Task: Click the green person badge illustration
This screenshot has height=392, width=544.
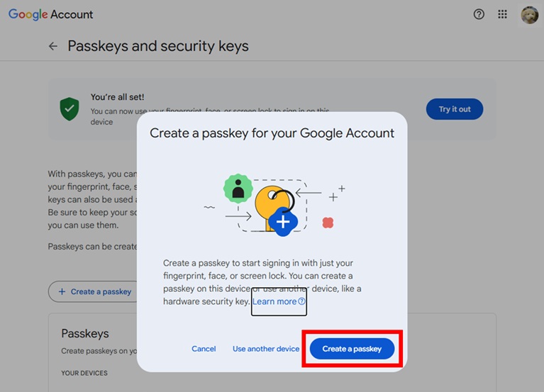Action: [x=238, y=189]
